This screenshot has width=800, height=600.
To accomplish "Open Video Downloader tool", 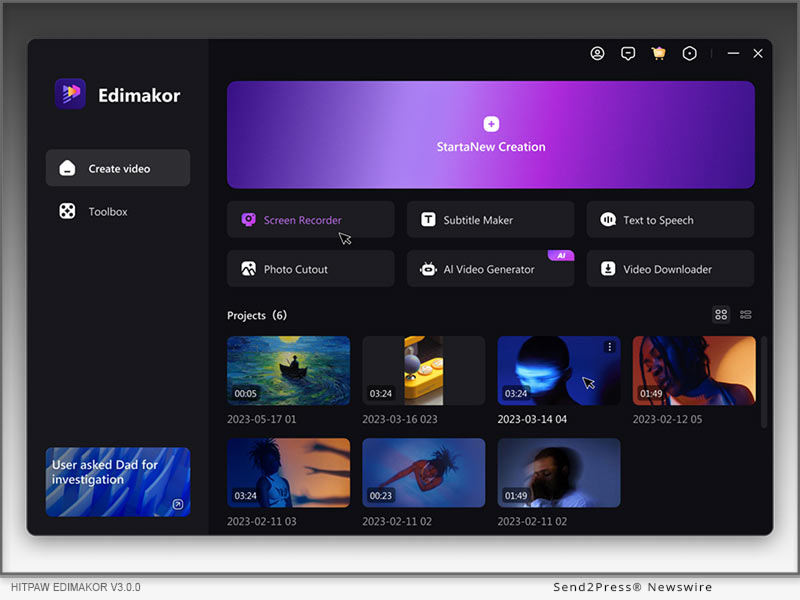I will (670, 269).
